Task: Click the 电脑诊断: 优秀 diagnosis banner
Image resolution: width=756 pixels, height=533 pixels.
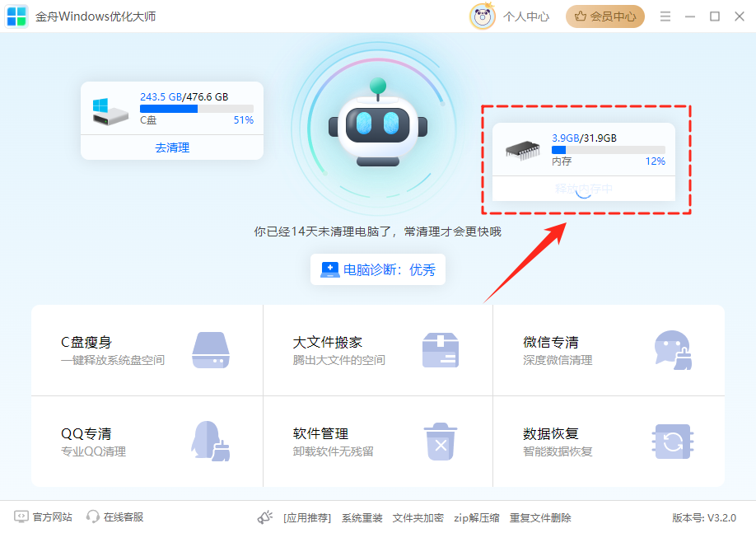Action: click(x=378, y=269)
